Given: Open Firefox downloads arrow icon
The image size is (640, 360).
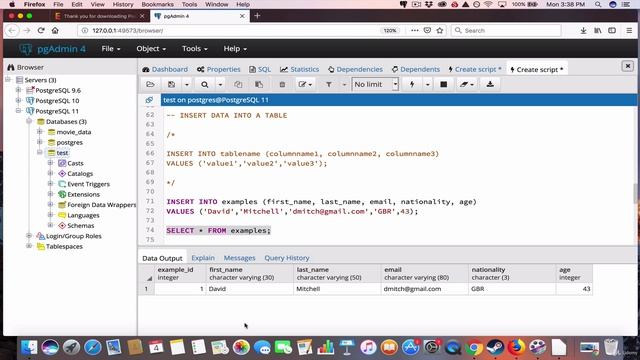Looking at the screenshot, I should point(583,31).
